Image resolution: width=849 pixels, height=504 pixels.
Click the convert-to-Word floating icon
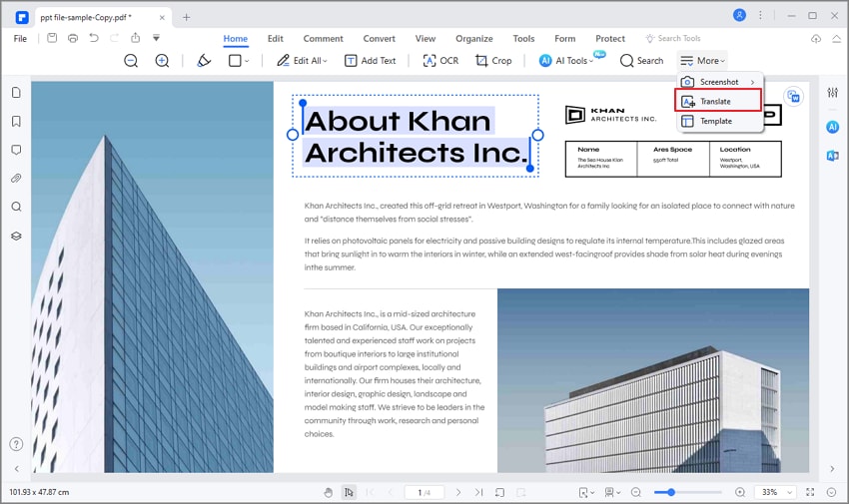[793, 97]
